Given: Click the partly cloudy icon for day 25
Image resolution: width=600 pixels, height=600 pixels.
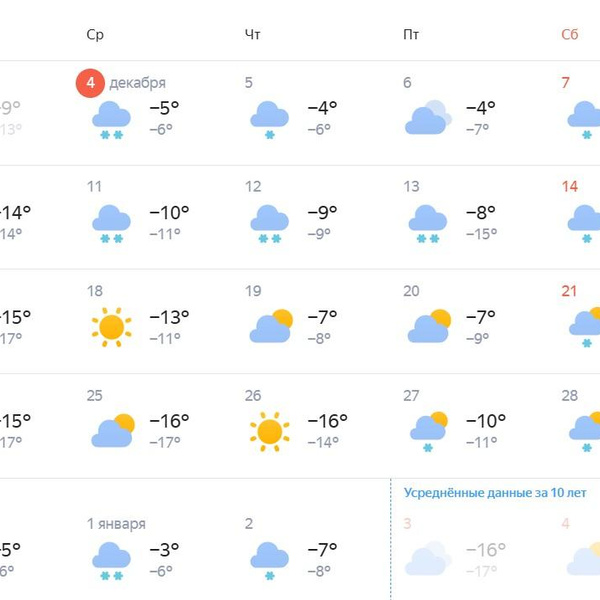Looking at the screenshot, I should 112,430.
